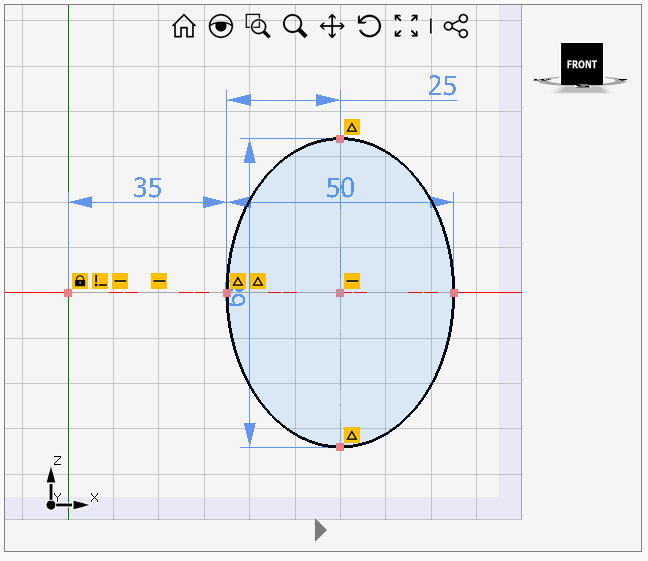Select the Rotate view tool
Screen dimensions: 648x561
pos(369,27)
